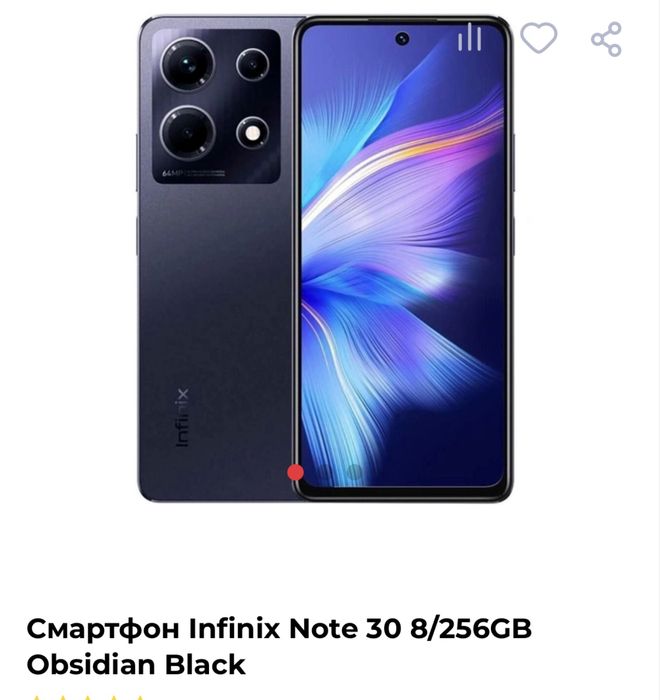Tap the 64MP label under the cameras
Viewport: 660px width, 700px height.
coord(171,173)
